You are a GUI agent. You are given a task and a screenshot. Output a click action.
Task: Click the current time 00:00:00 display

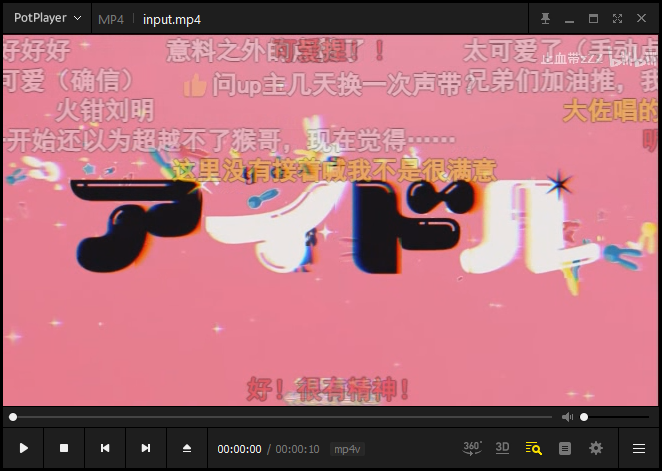click(x=239, y=449)
